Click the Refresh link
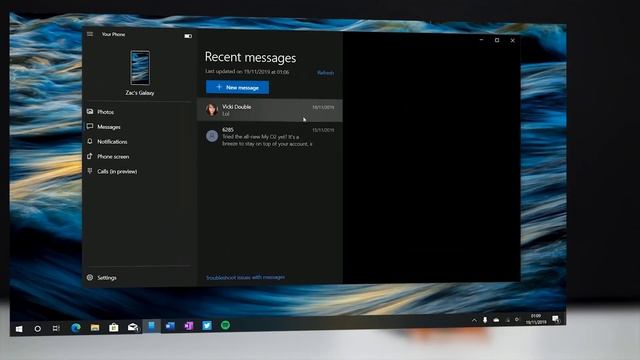Image resolution: width=640 pixels, height=360 pixels. 325,73
